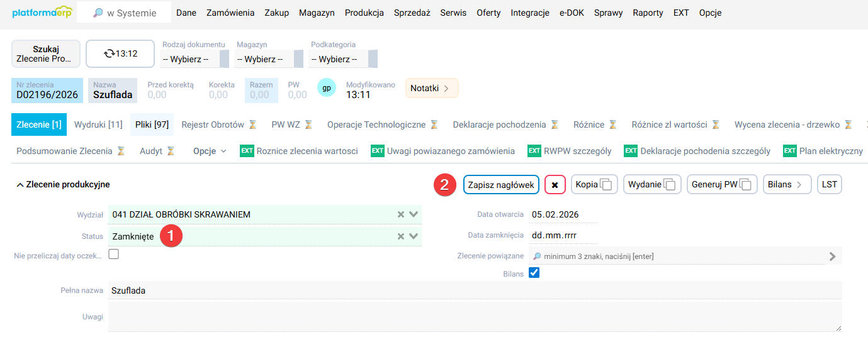Uncheck the Bilans checkbox
Image resolution: width=868 pixels, height=342 pixels.
tap(534, 273)
